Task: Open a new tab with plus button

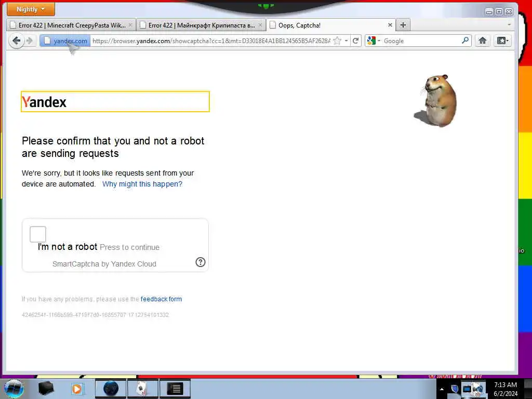Action: 403,25
